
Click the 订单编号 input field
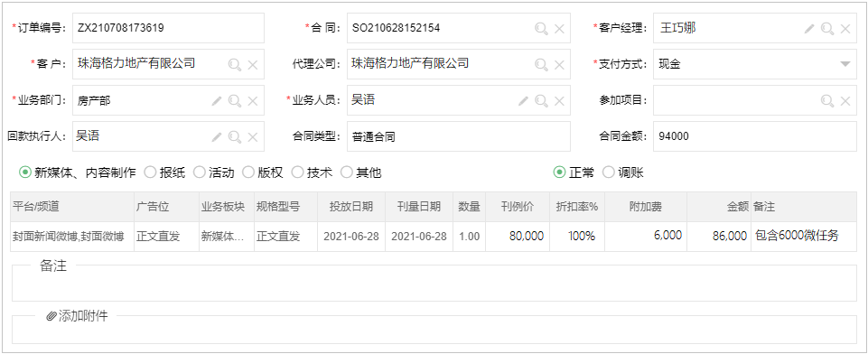click(168, 28)
